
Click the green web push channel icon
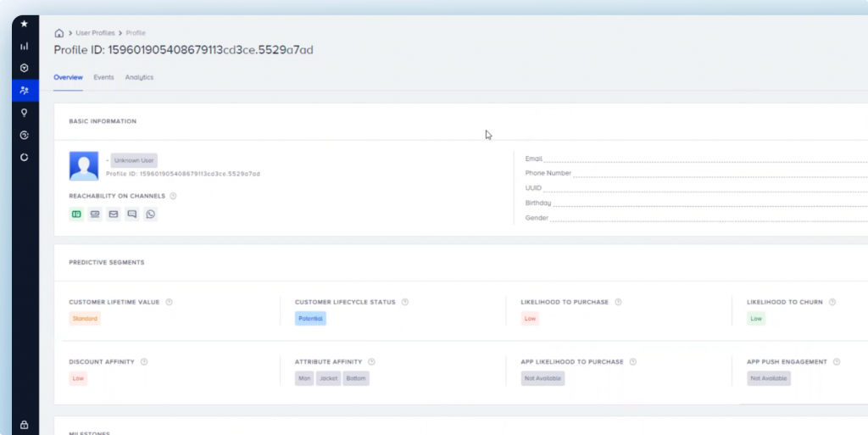tap(76, 215)
